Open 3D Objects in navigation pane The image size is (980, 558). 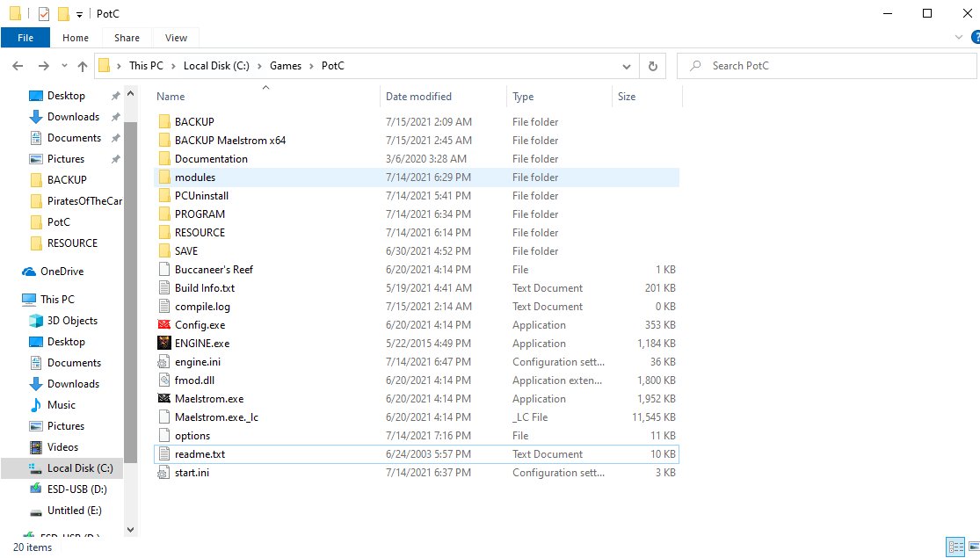click(x=72, y=321)
